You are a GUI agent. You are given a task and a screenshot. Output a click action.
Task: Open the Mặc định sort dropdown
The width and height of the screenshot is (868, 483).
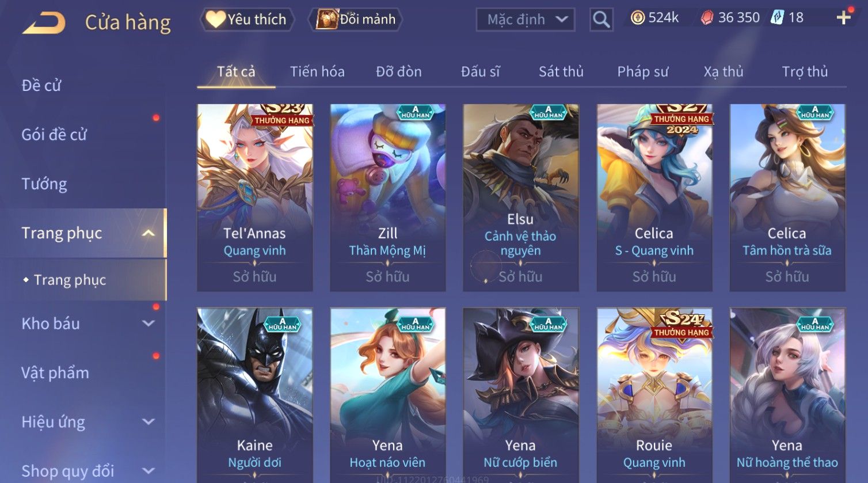tap(526, 20)
